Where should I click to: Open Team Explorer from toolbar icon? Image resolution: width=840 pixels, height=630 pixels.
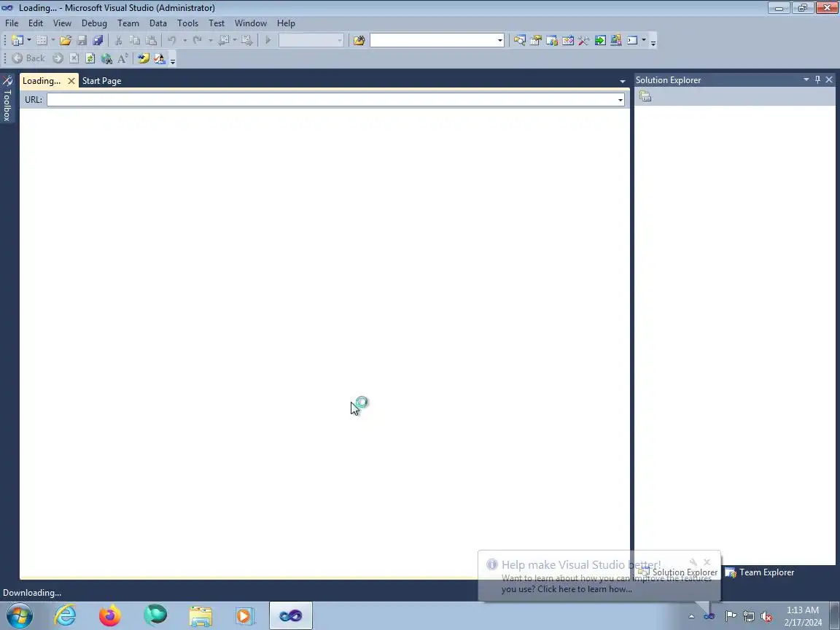(552, 40)
